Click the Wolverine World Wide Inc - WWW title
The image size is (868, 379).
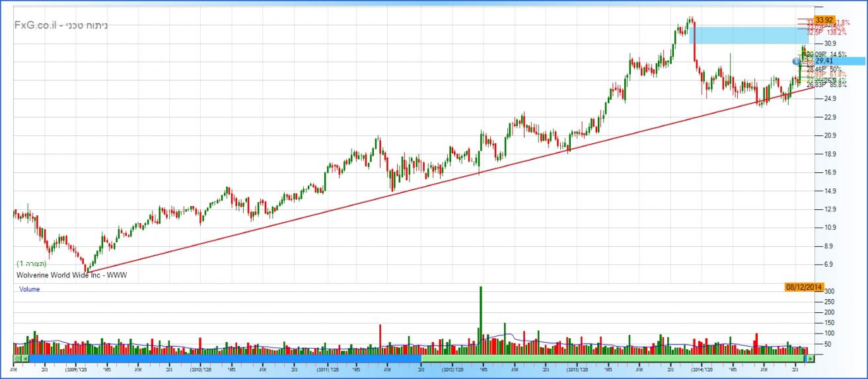click(71, 274)
